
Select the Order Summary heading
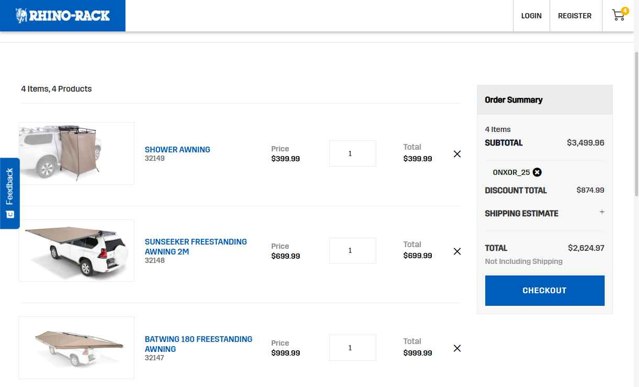tap(513, 100)
